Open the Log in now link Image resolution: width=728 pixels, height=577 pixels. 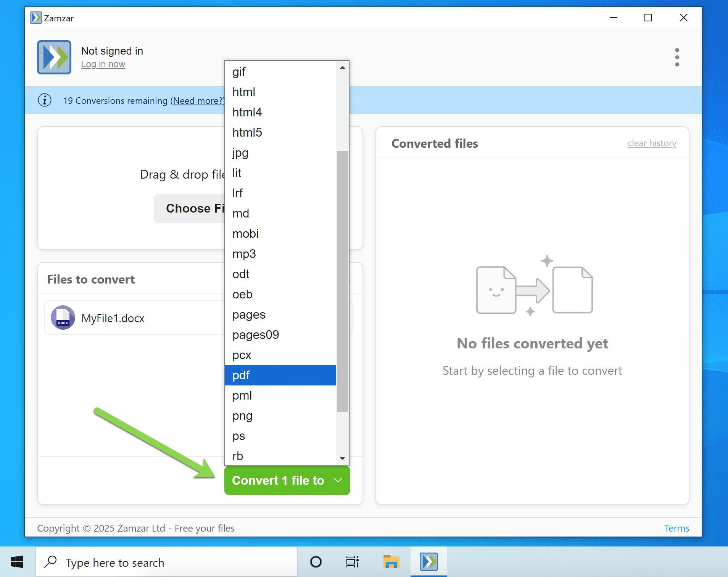(103, 64)
